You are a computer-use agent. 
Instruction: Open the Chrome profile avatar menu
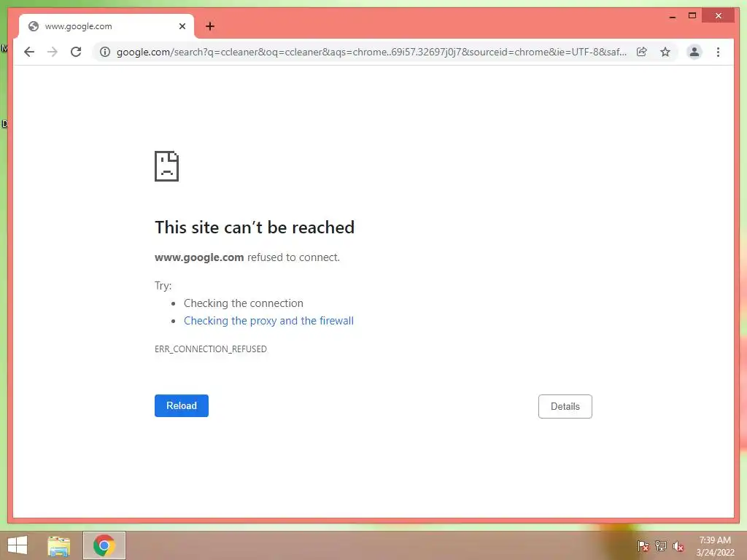[x=694, y=52]
